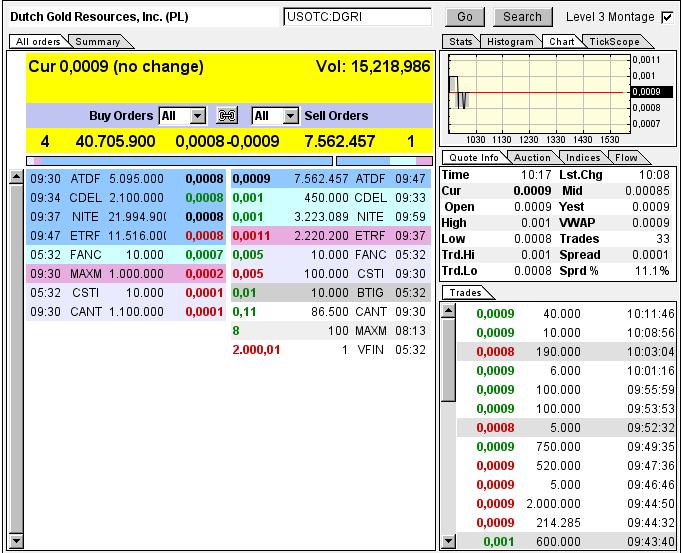Screen dimensions: 684x553
Task: View the Flow tab
Action: [626, 157]
